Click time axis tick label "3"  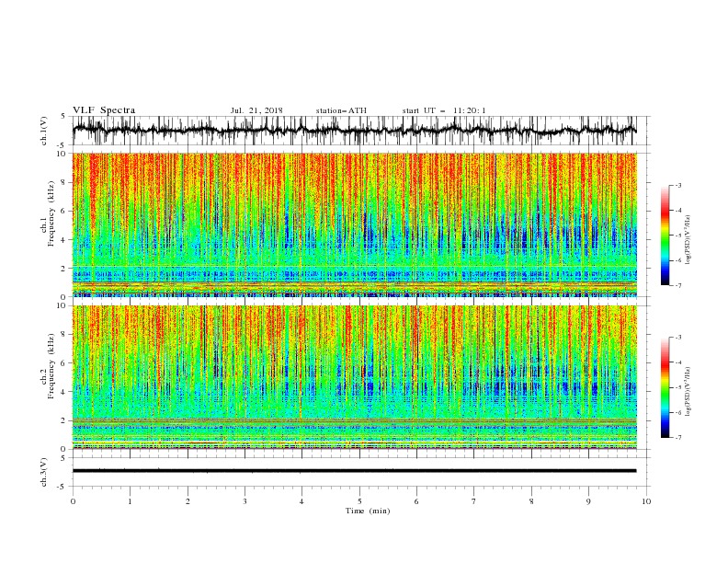245,501
